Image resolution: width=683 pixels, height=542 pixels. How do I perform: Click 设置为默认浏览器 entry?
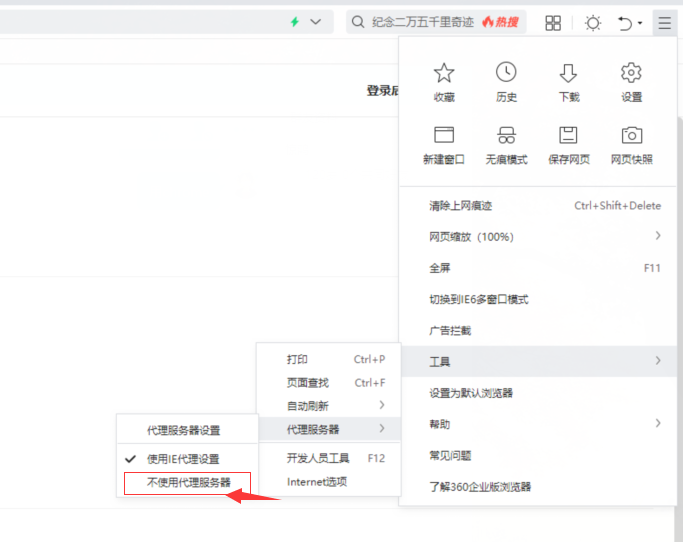point(538,393)
